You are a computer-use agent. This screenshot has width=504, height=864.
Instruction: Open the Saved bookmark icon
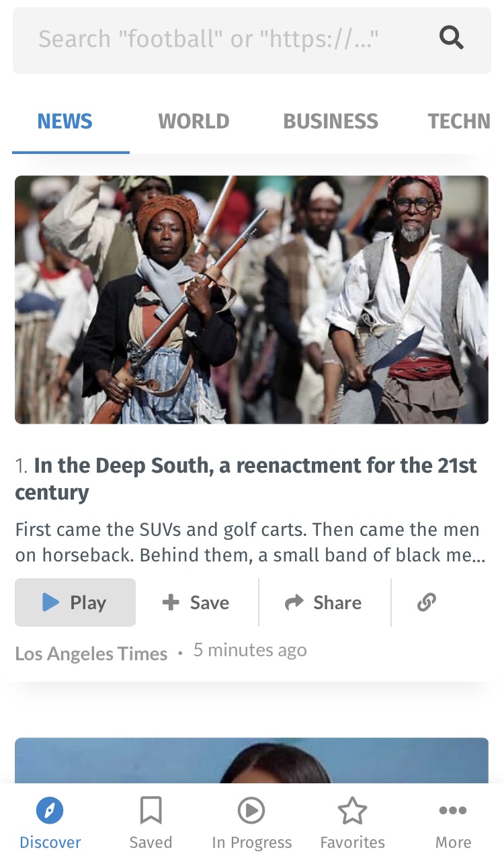tap(151, 810)
